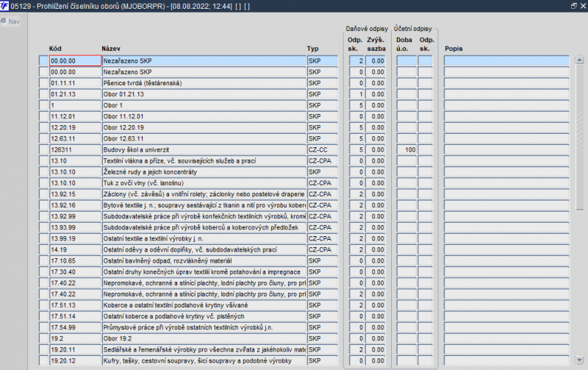Select row marker beside code 126311

(43, 150)
